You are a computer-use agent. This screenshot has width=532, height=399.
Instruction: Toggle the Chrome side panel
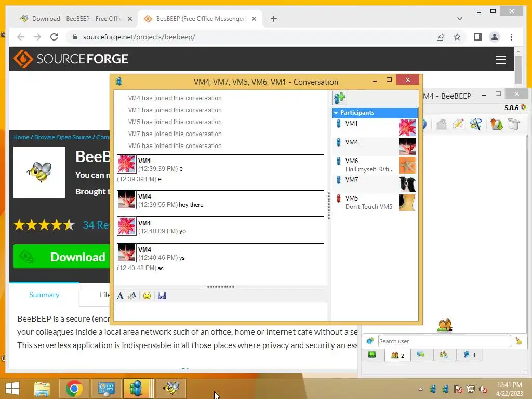tap(478, 37)
